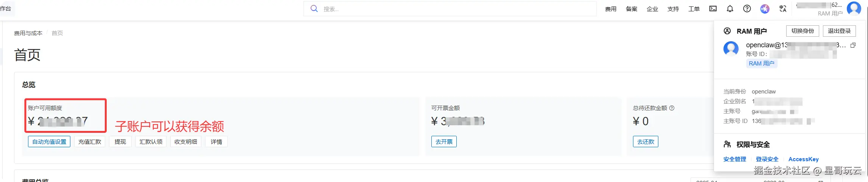The width and height of the screenshot is (868, 182).
Task: Copy the openclaw login name icon
Action: pos(853,45)
